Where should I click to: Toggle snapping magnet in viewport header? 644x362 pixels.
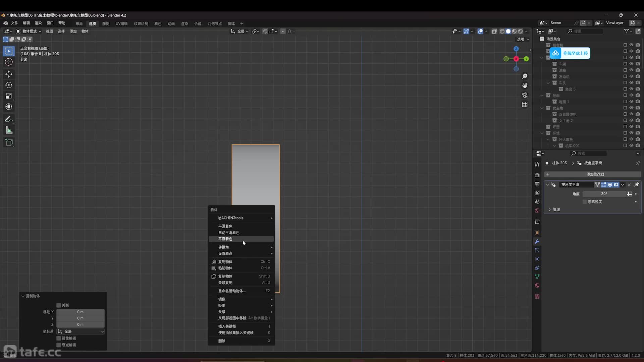265,31
